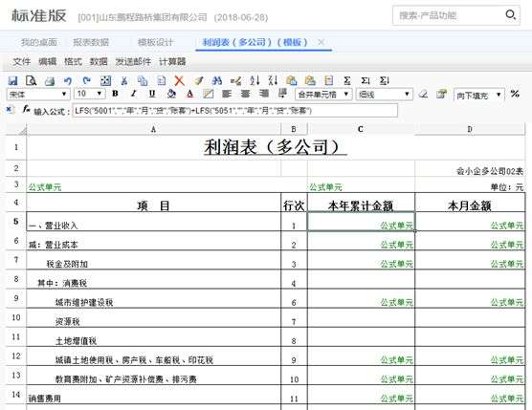The image size is (532, 410).
Task: Click the formula input field
Action: point(234,111)
